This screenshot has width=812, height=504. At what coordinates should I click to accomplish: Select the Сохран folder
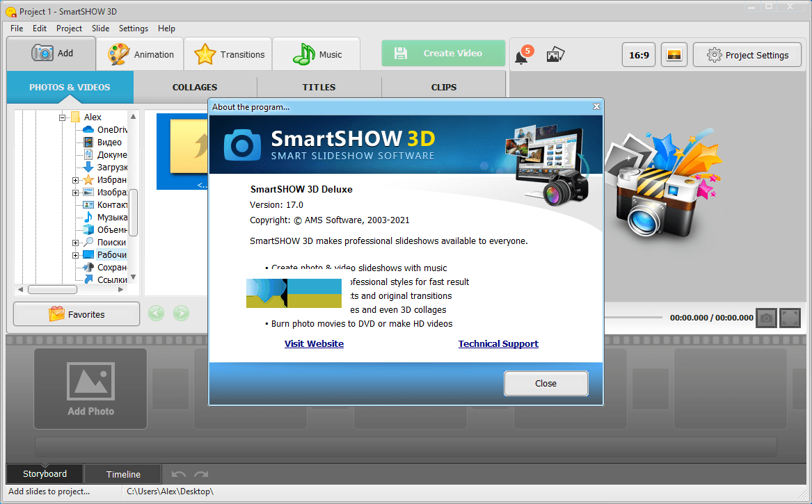(105, 268)
